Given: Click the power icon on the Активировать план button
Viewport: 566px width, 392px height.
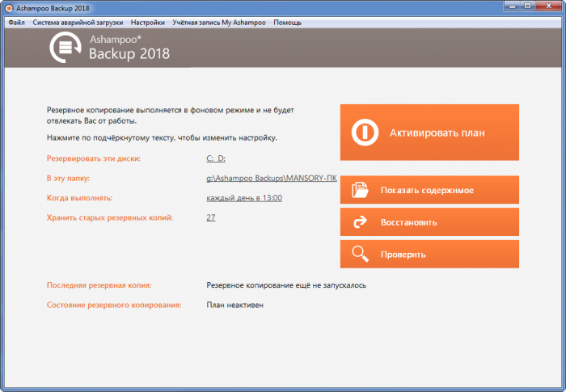Looking at the screenshot, I should (365, 133).
